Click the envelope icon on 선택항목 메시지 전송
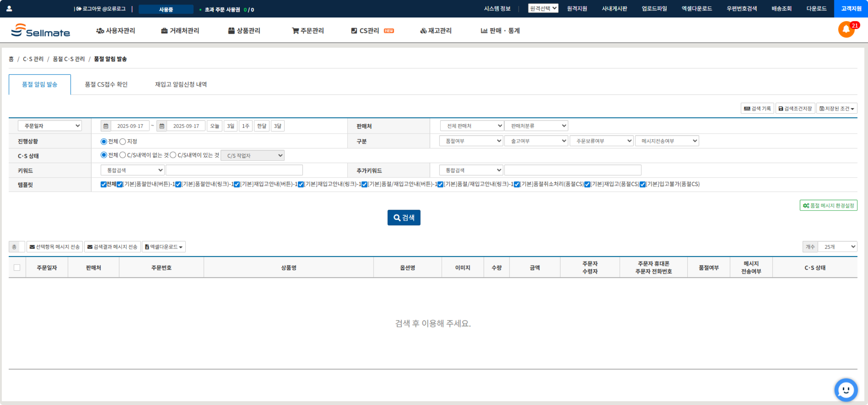Image resolution: width=868 pixels, height=405 pixels. (x=33, y=246)
